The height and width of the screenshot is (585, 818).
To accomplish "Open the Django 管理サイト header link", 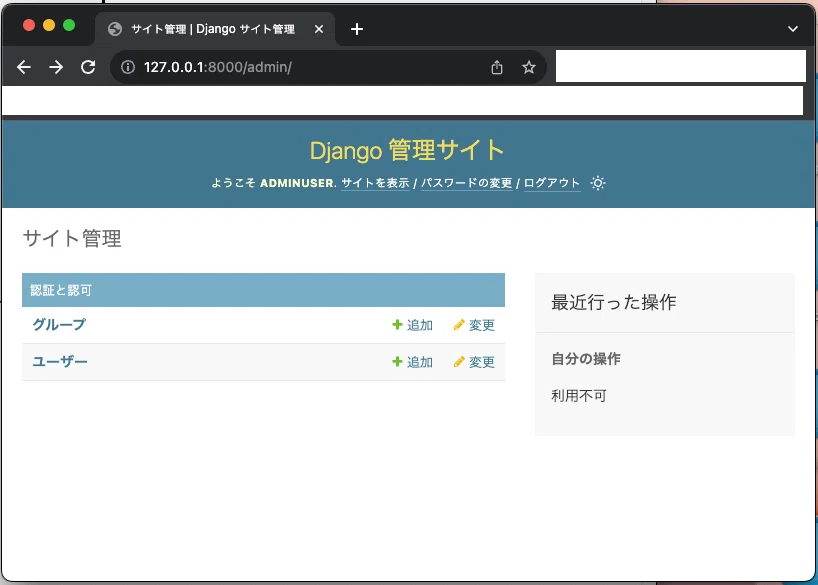I will click(x=407, y=150).
